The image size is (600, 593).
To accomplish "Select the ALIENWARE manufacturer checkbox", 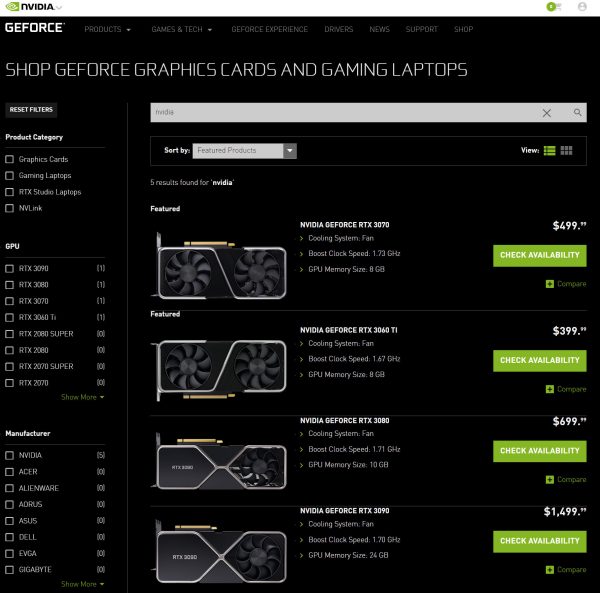I will click(x=10, y=488).
